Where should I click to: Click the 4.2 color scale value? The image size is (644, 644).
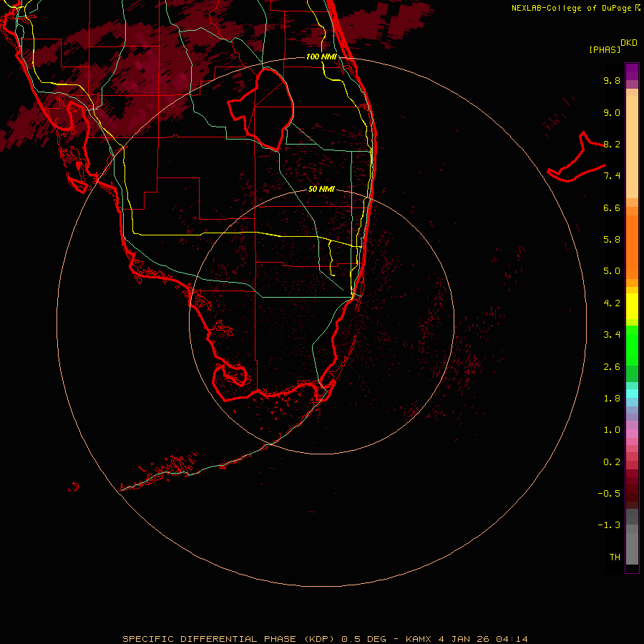coord(612,303)
